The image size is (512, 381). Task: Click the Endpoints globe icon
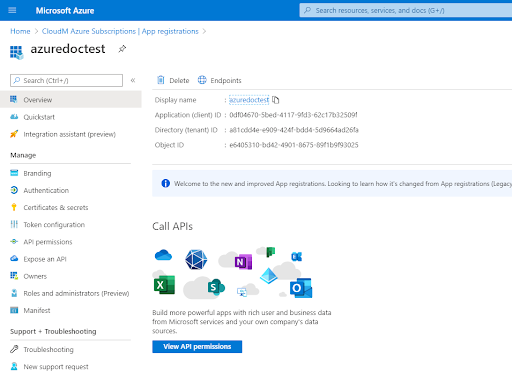[202, 80]
